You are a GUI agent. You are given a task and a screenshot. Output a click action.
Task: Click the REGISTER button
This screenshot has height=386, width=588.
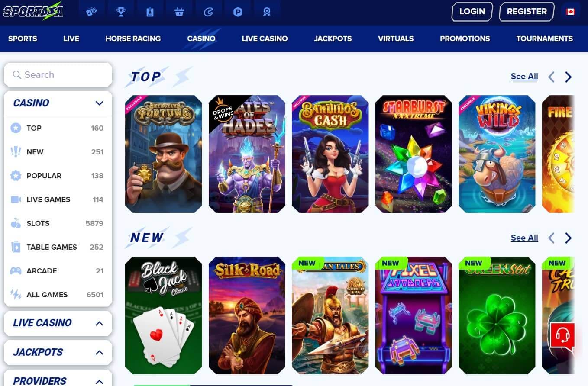(527, 12)
